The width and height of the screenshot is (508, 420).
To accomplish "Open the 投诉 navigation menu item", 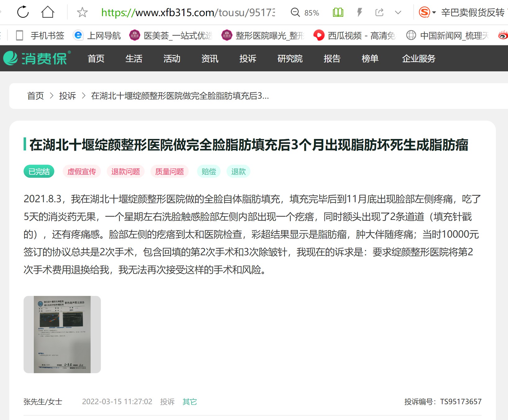I will 248,59.
